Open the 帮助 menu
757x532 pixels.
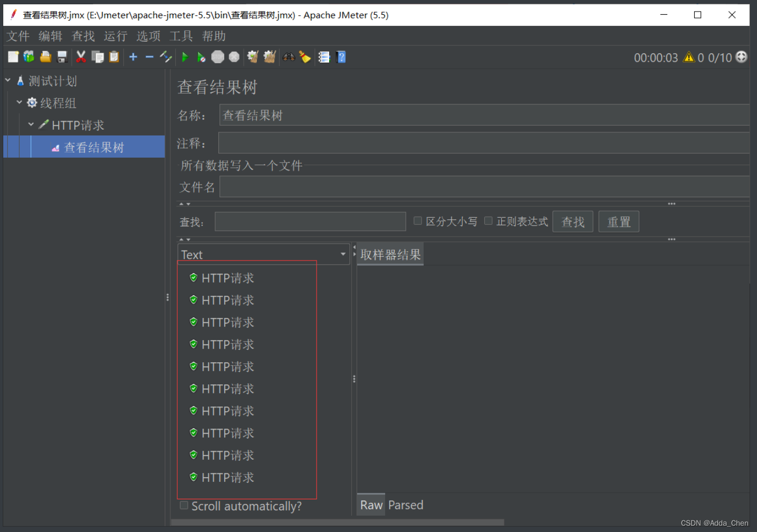point(214,36)
